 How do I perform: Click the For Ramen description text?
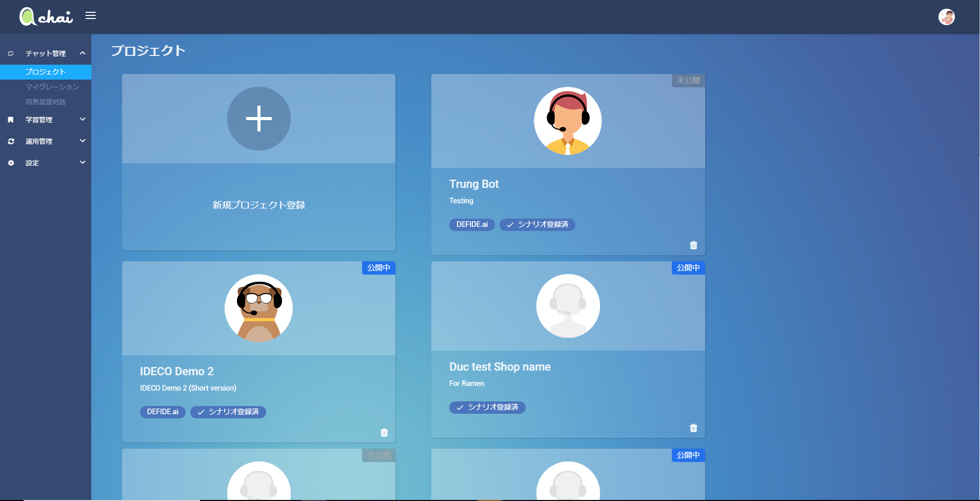467,383
